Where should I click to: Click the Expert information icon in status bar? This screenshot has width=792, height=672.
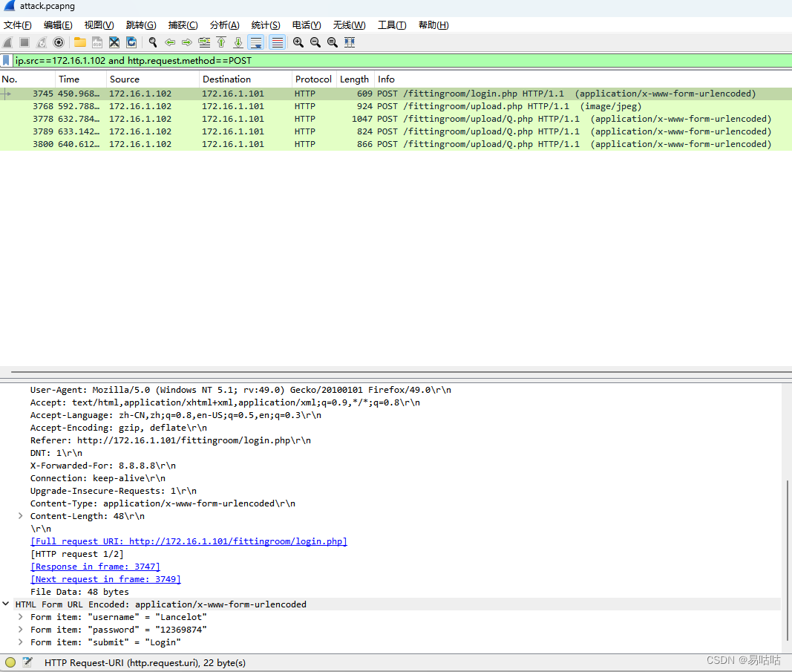click(x=9, y=662)
